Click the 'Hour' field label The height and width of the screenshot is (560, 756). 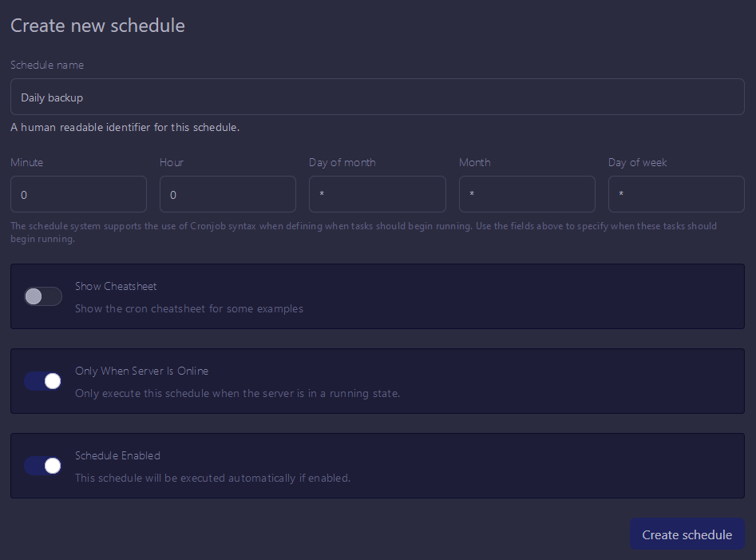pos(172,162)
